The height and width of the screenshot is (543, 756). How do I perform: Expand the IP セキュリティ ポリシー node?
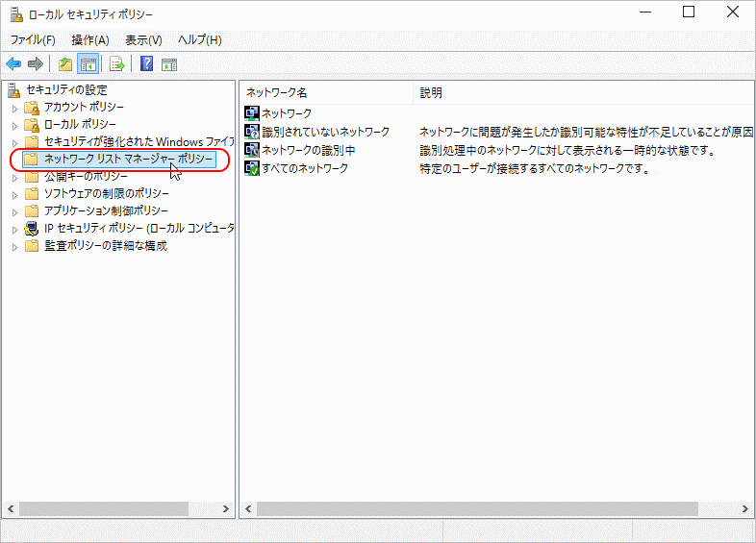(15, 230)
